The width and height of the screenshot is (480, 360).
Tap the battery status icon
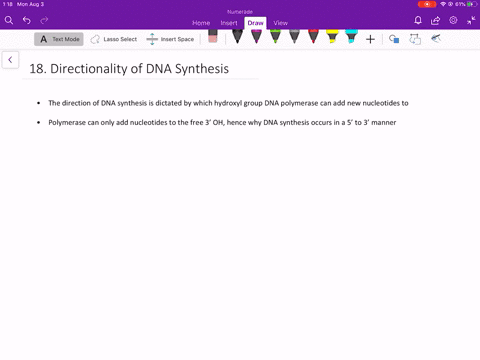pyautogui.click(x=472, y=4)
